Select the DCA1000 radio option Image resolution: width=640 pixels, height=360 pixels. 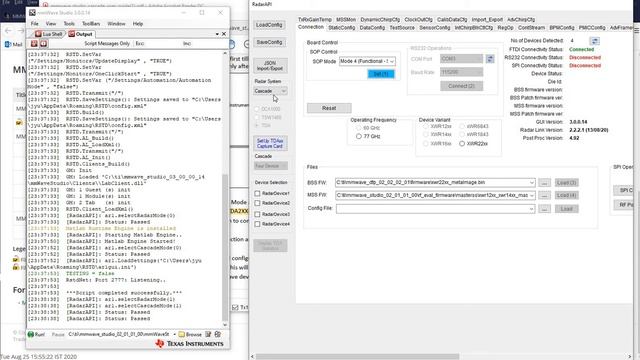(x=257, y=109)
